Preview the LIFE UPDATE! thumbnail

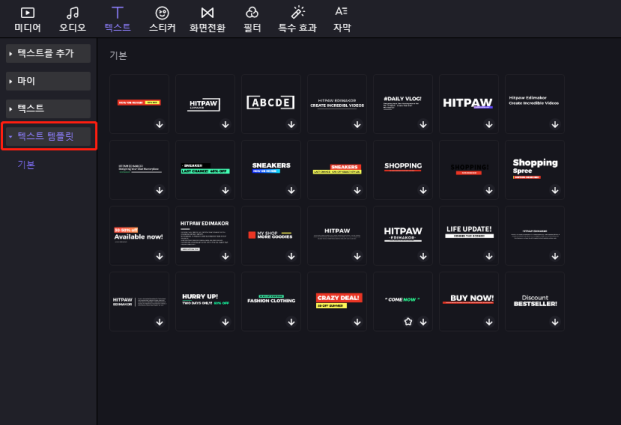469,235
